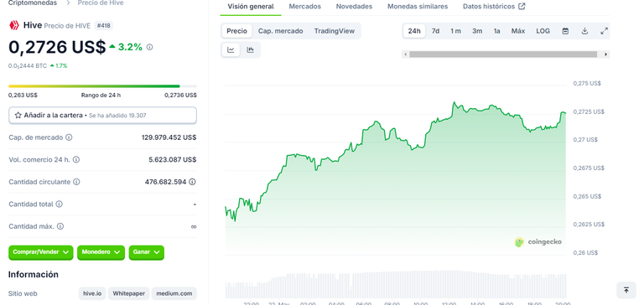Screen dimensions: 644x305
Task: Click the info icon next to 3.2% change
Action: (x=149, y=47)
